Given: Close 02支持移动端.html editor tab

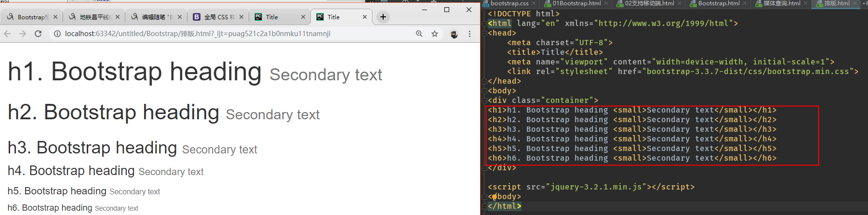Looking at the screenshot, I should click(x=680, y=3).
